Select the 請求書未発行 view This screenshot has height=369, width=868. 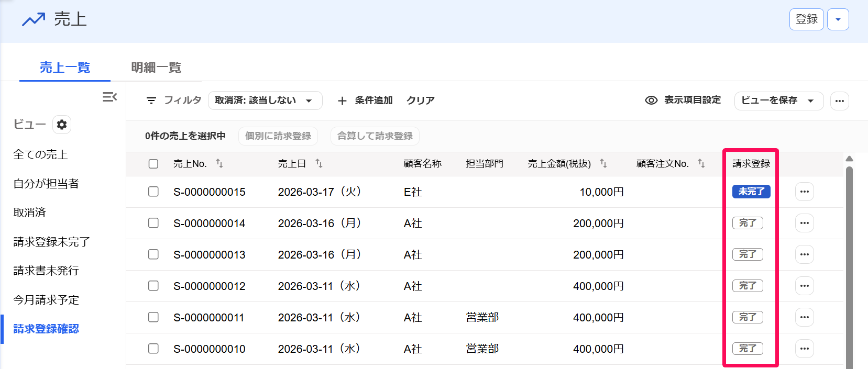[x=46, y=271]
